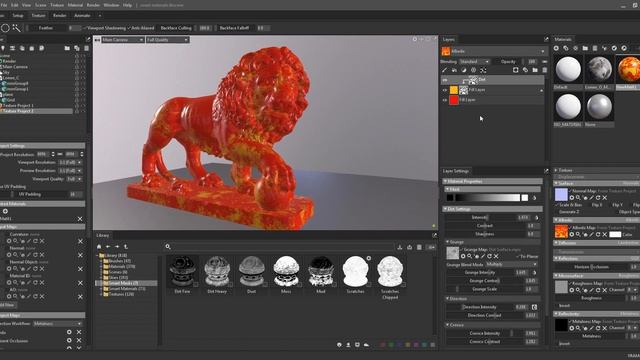The width and height of the screenshot is (640, 360).
Task: Open the Edit menu
Action: coord(15,5)
